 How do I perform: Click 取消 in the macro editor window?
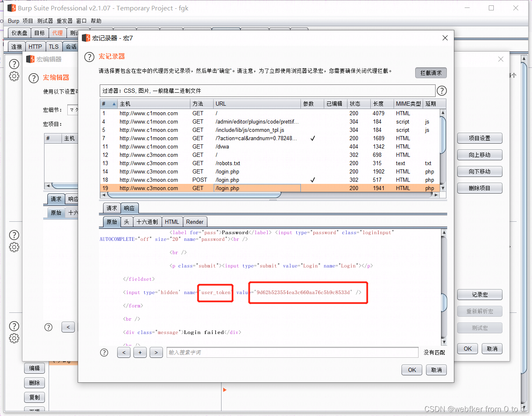pyautogui.click(x=492, y=349)
